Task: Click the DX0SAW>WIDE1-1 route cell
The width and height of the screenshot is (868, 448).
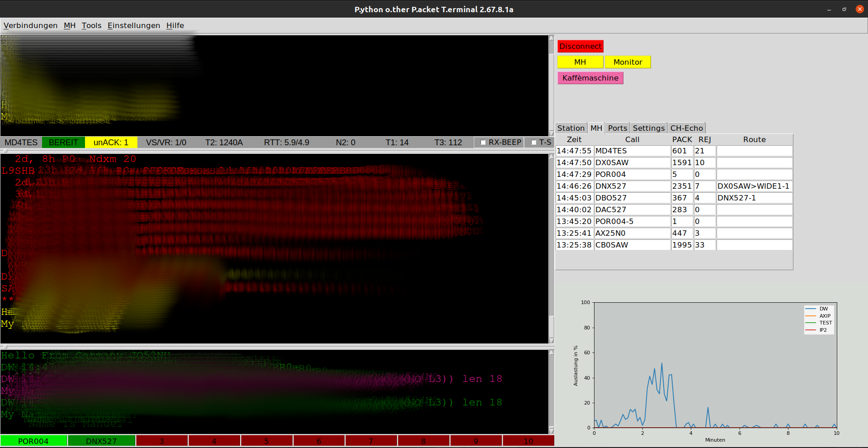Action: pos(754,186)
